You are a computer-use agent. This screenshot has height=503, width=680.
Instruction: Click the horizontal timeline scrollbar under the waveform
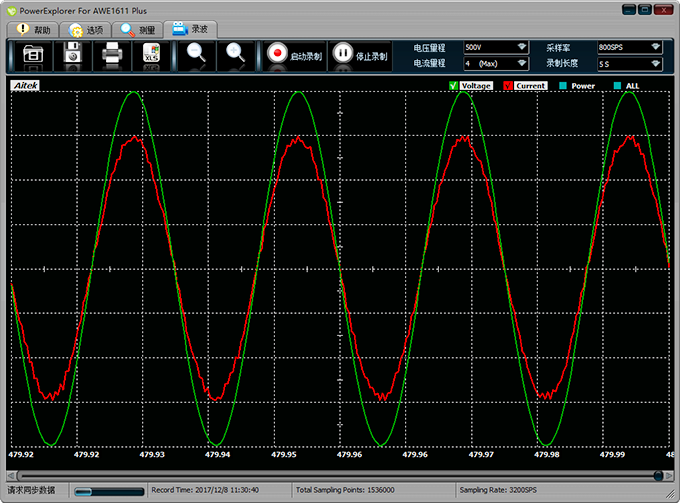tap(340, 474)
